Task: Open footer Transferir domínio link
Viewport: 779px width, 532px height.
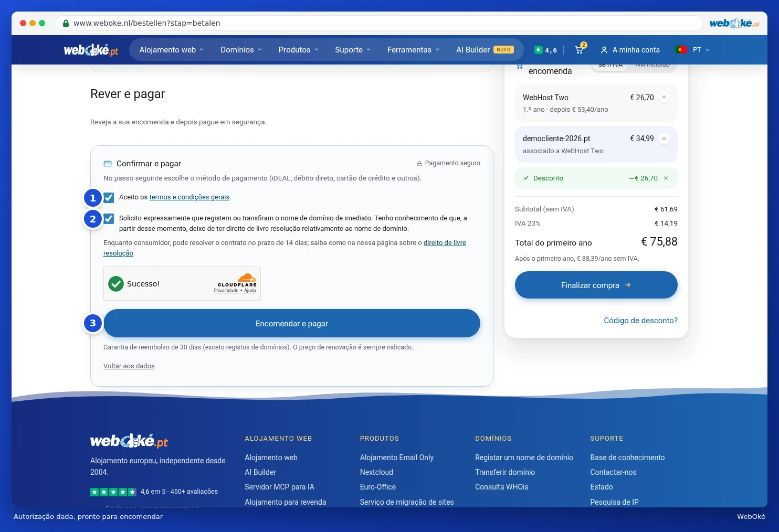Action: 505,472
